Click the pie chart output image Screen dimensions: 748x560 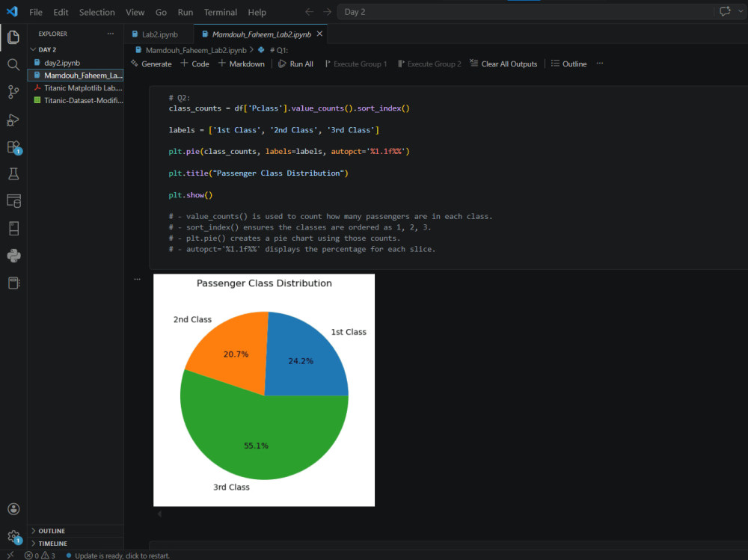coord(264,390)
